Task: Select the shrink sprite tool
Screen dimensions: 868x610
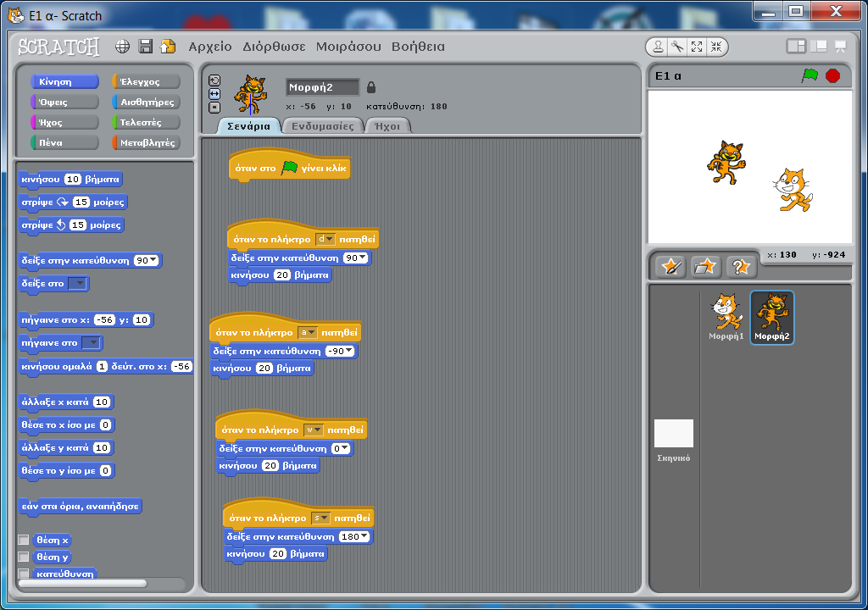Action: pyautogui.click(x=716, y=47)
